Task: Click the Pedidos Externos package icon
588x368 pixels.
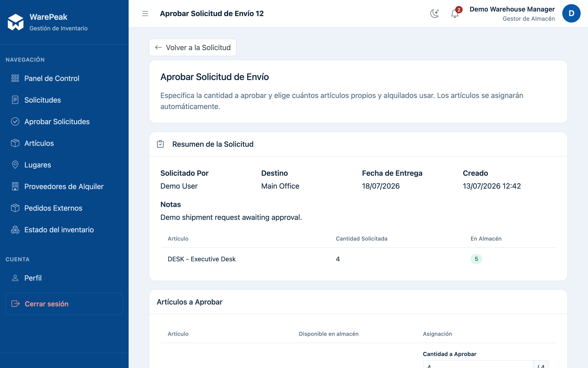Action: point(15,208)
